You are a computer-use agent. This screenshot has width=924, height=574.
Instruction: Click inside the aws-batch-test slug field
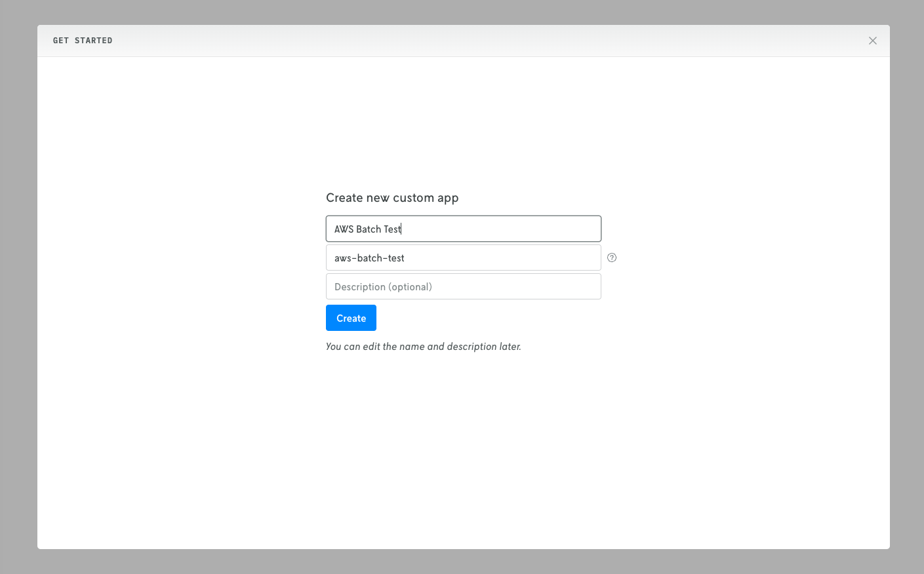tap(463, 258)
